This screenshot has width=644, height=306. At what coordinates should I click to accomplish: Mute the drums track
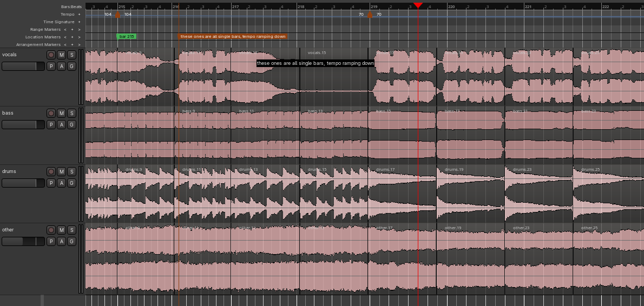coord(61,171)
